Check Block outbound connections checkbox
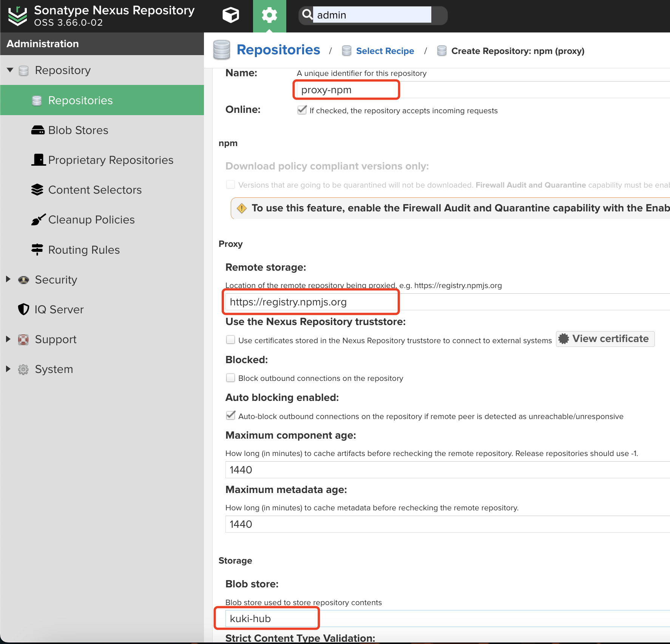The height and width of the screenshot is (644, 670). pos(230,377)
